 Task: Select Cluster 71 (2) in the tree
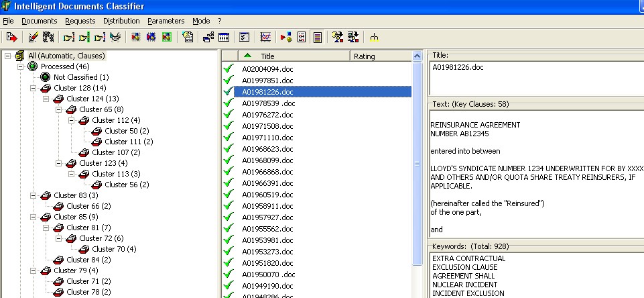click(x=88, y=281)
